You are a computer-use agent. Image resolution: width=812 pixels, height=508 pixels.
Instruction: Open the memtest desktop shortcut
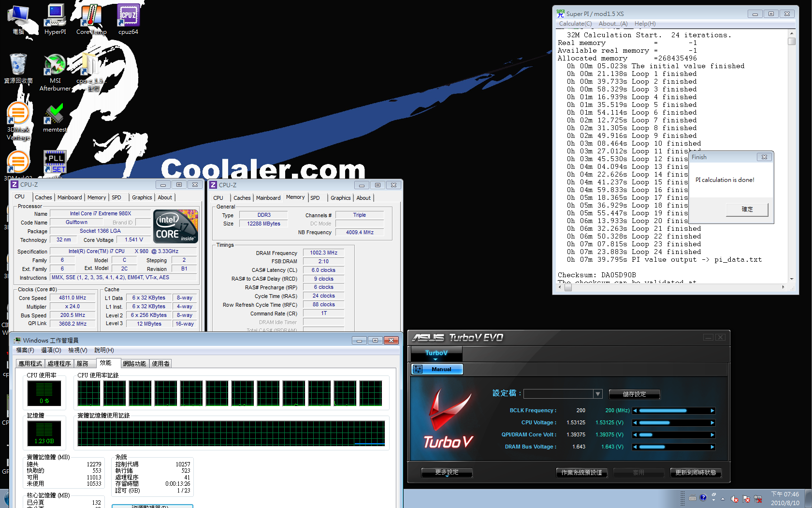(x=55, y=118)
